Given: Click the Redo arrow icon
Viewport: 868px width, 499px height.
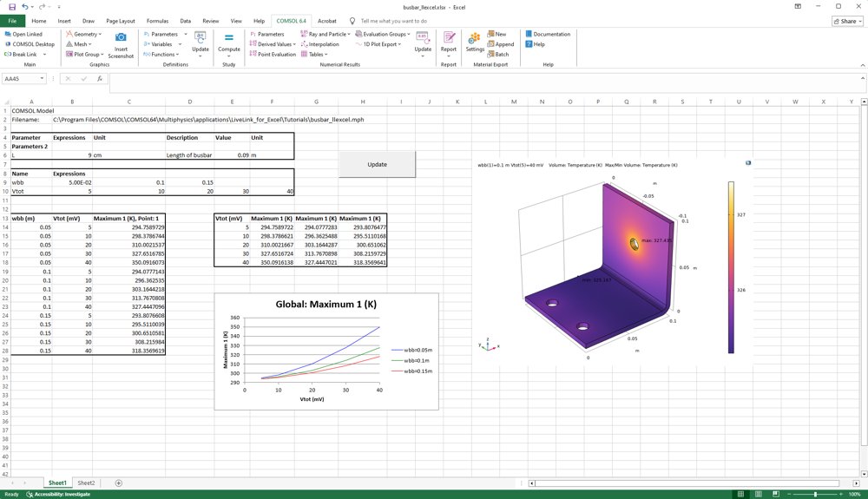Looking at the screenshot, I should (x=42, y=7).
